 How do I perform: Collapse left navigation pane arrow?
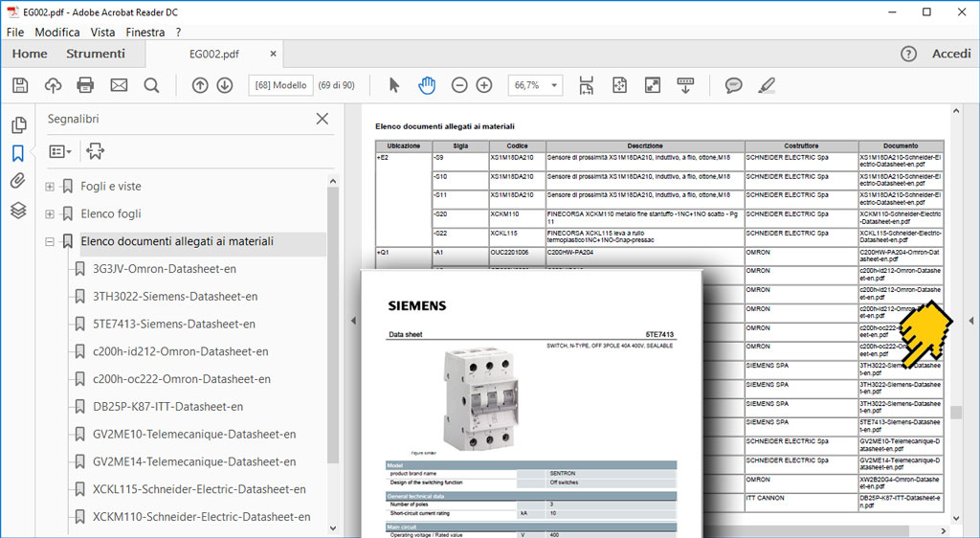(353, 321)
